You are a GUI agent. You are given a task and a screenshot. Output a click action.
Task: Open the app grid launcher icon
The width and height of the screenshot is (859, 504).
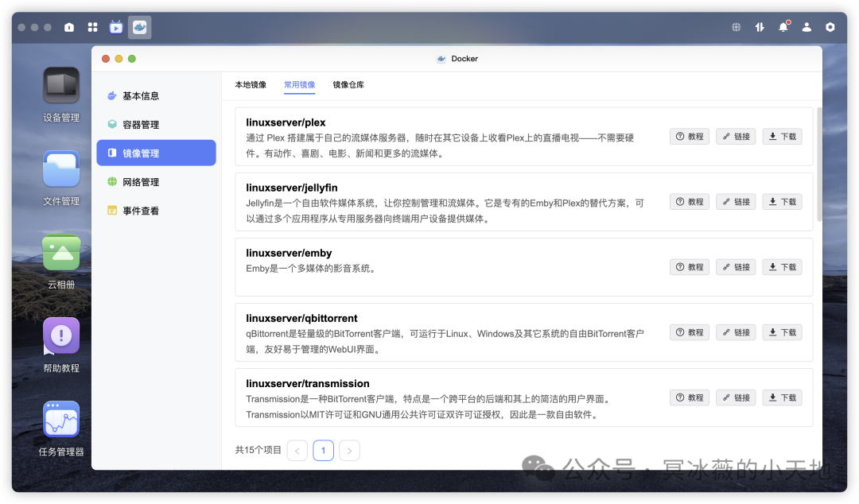coord(92,27)
